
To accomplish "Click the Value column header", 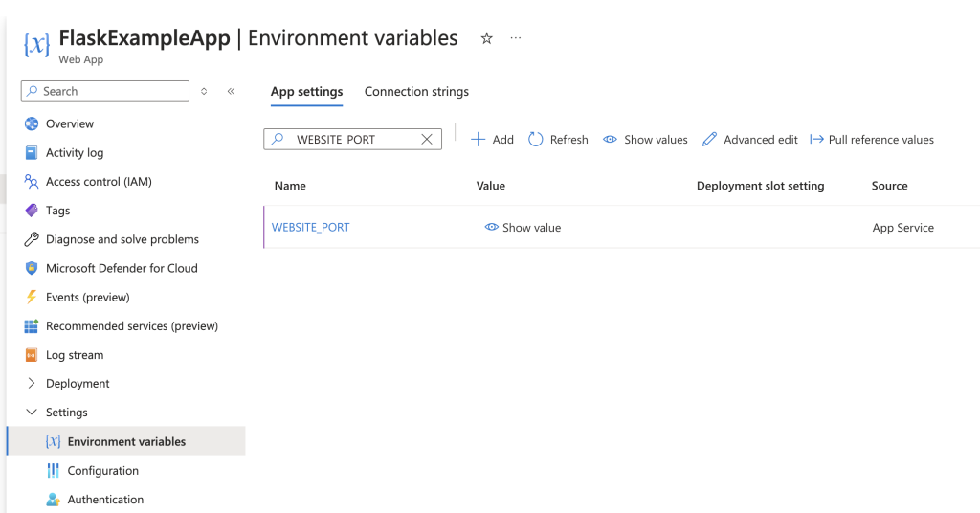I will tap(491, 186).
